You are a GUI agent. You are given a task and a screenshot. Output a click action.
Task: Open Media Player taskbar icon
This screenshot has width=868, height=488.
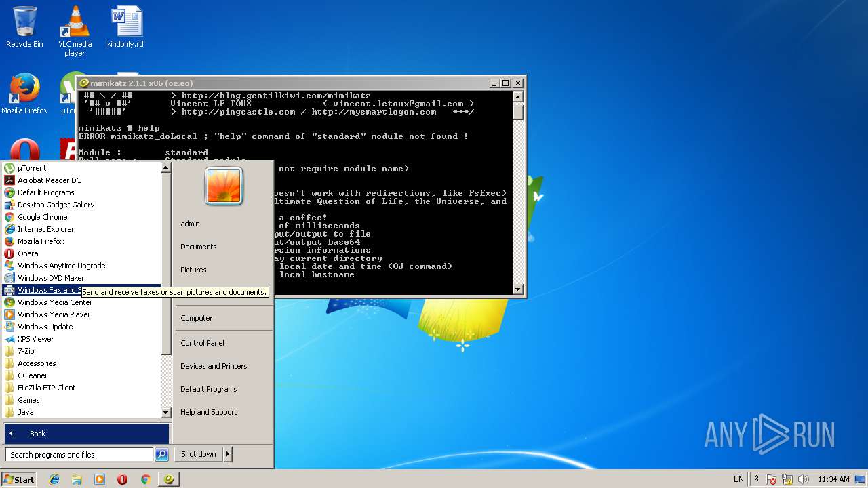click(100, 479)
